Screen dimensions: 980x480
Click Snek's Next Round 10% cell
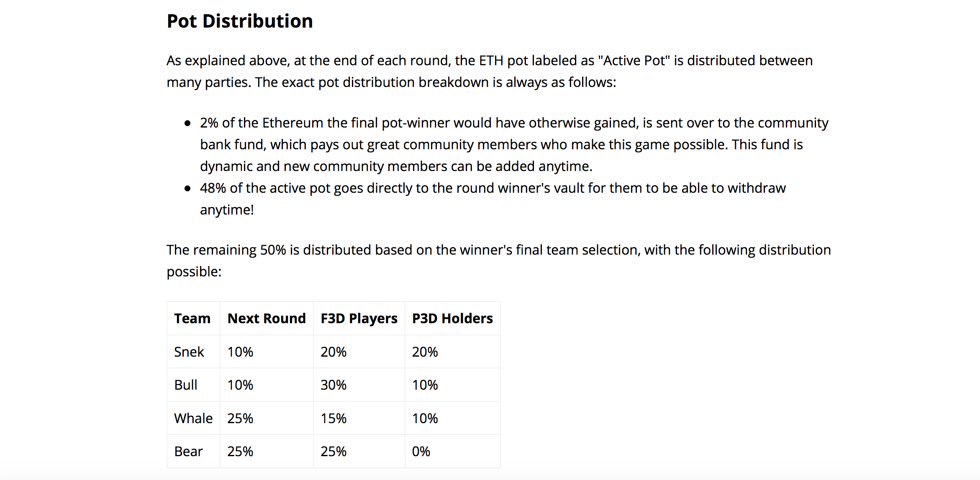240,352
